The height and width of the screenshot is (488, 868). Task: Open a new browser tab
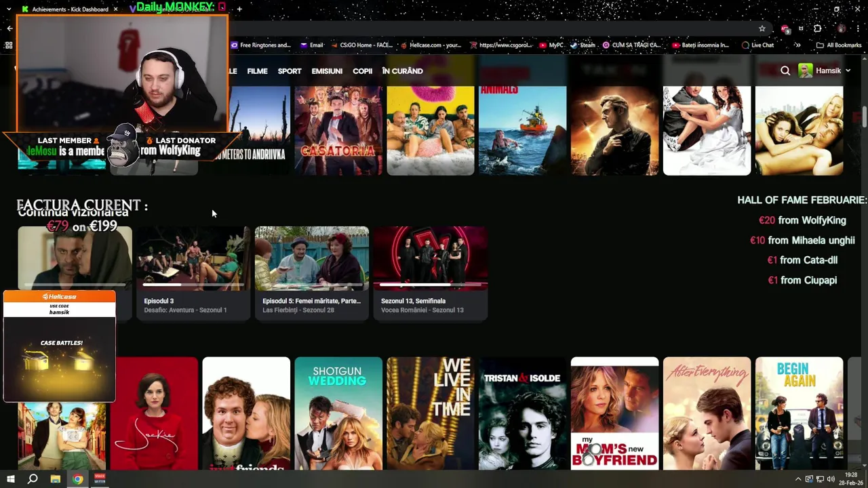pos(239,9)
